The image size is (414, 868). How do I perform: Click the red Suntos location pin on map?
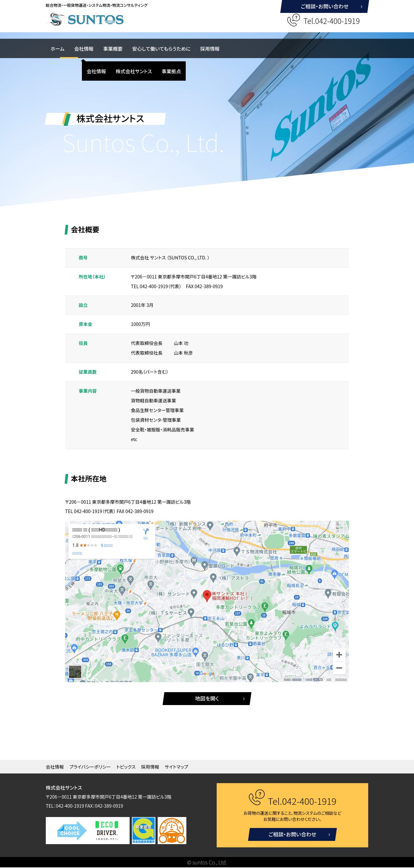point(207,596)
